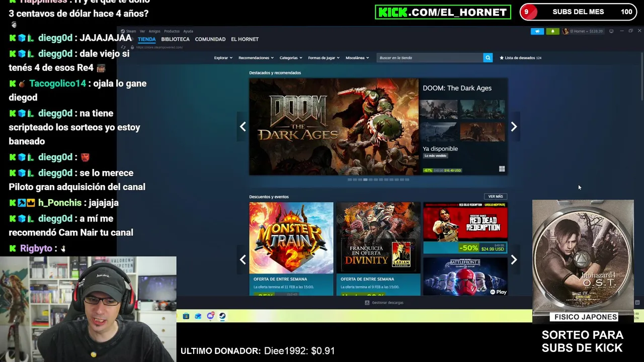Viewport: 644px width, 362px height.
Task: Click the Buscar en la tienda search field
Action: point(430,58)
